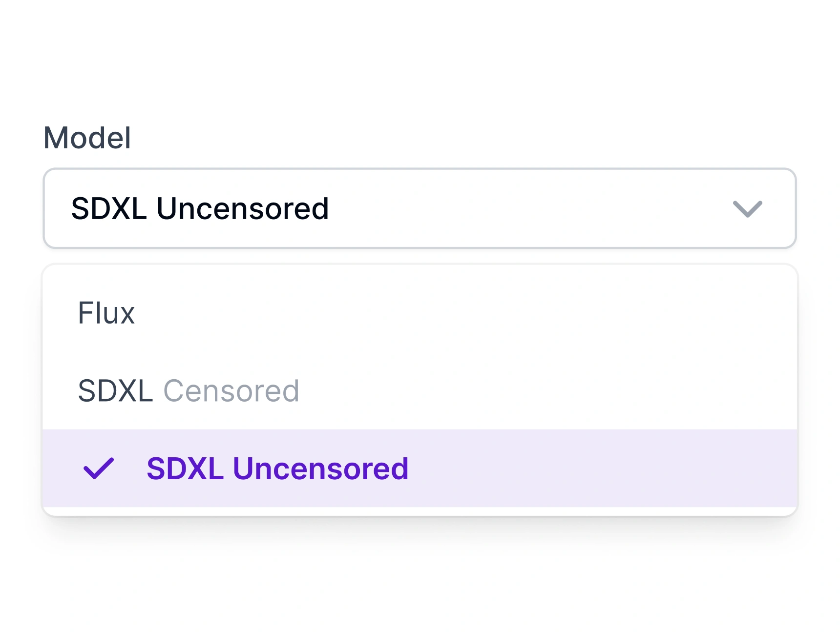Screen dimensions: 840x632
Task: Select the Flux model option
Action: pyautogui.click(x=106, y=313)
